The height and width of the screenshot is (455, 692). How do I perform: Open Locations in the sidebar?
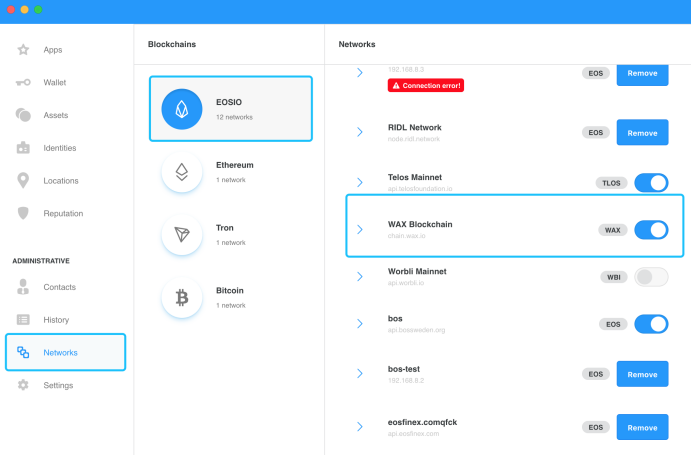(61, 180)
